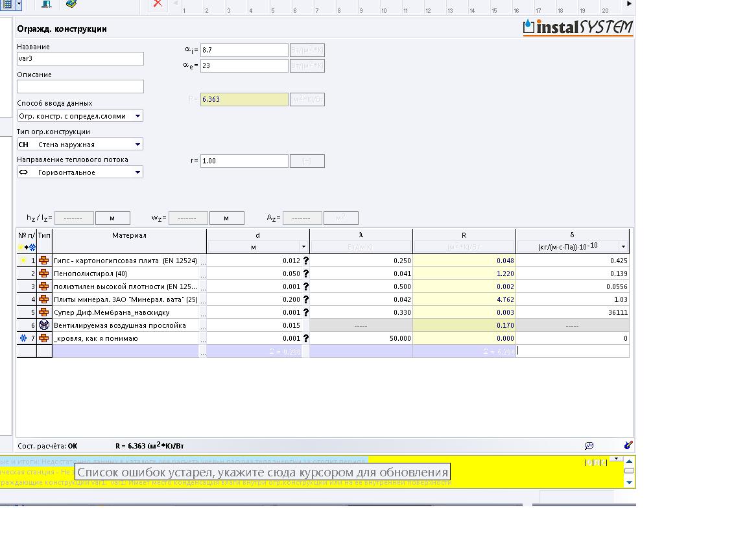The height and width of the screenshot is (560, 747).
Task: Click the Название field containing var3
Action: click(x=80, y=58)
